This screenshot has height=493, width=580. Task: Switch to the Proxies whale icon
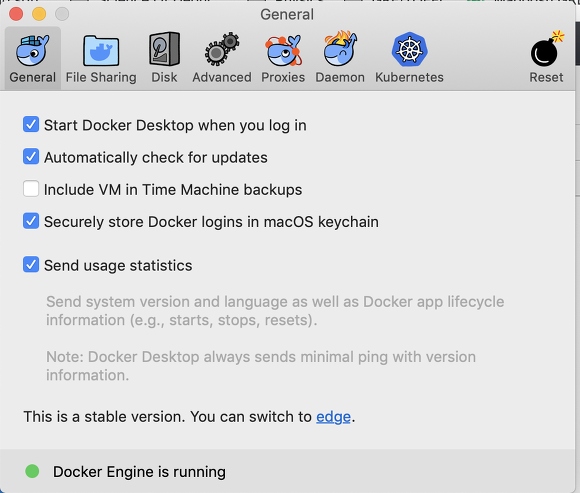click(x=283, y=50)
